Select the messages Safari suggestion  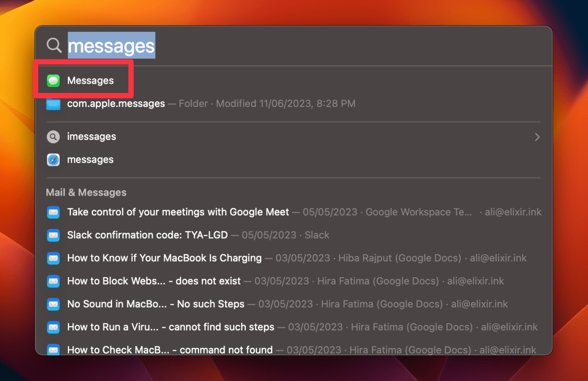point(90,159)
